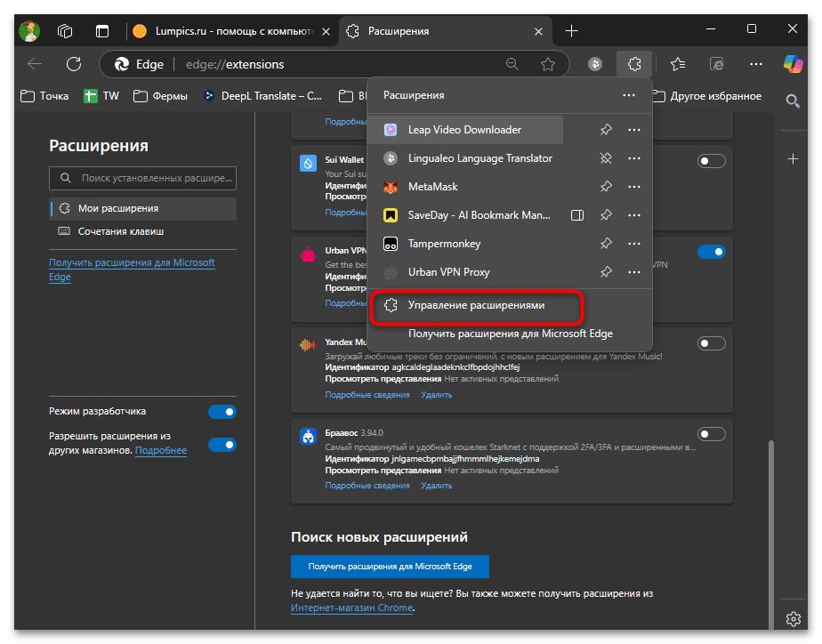Open the tab actions menu icon
822x644 pixels.
tap(102, 31)
